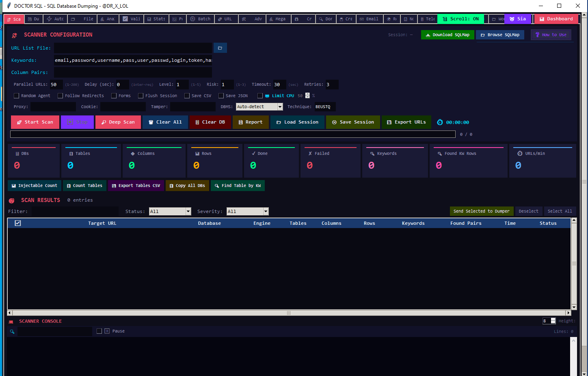588x376 pixels.
Task: Click the search icon on Deep Scan
Action: point(104,122)
